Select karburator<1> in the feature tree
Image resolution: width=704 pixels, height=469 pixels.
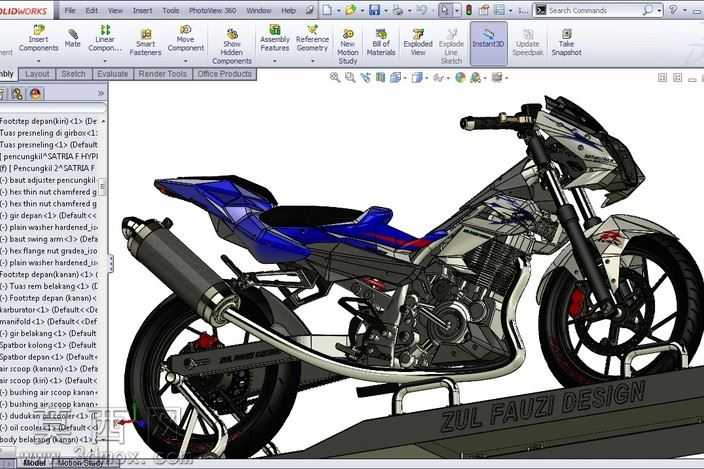point(48,310)
